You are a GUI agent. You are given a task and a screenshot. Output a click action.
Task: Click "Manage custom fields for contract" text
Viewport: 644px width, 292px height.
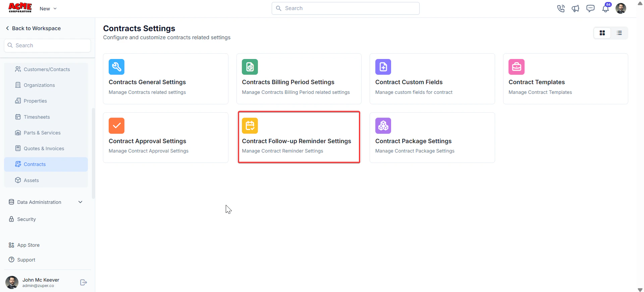click(x=414, y=92)
